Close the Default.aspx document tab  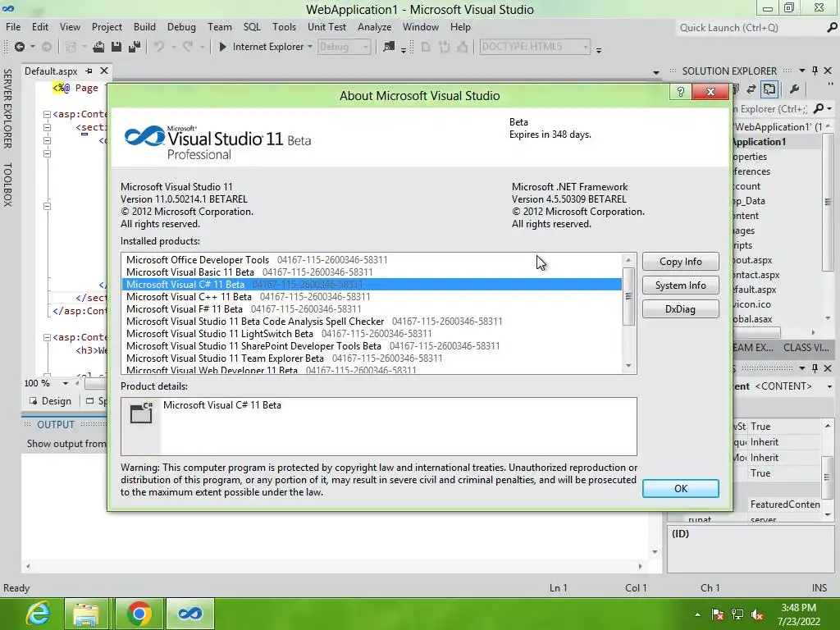pyautogui.click(x=104, y=71)
